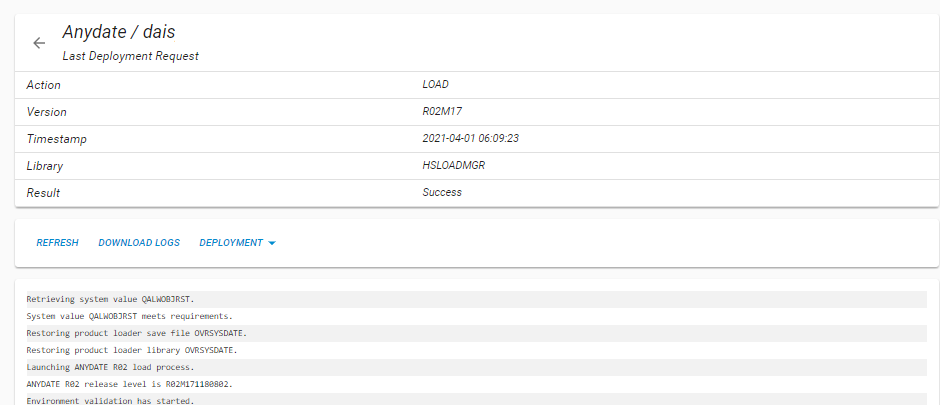Select the Launching ANYDATE R02 load process line
940x405 pixels.
coord(477,367)
